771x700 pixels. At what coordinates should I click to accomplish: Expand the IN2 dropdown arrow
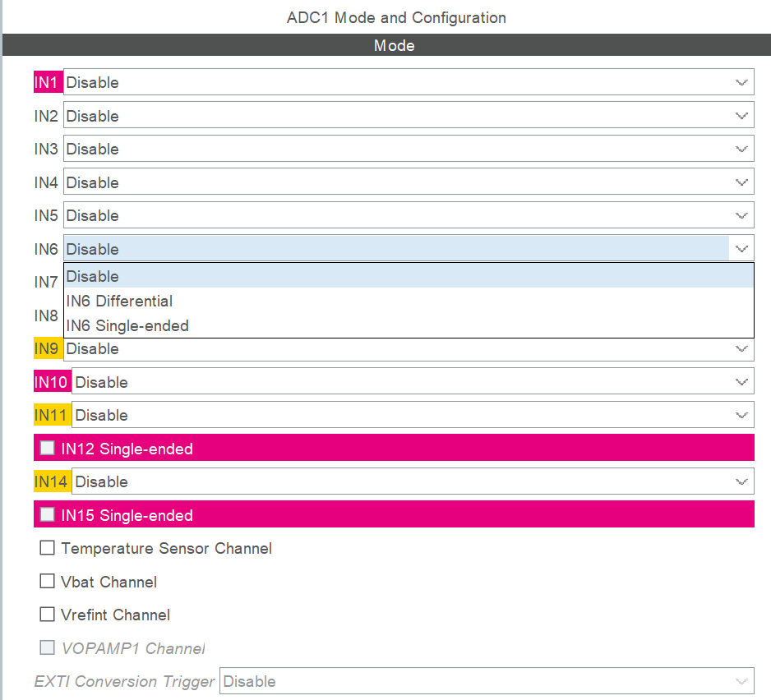click(x=741, y=116)
